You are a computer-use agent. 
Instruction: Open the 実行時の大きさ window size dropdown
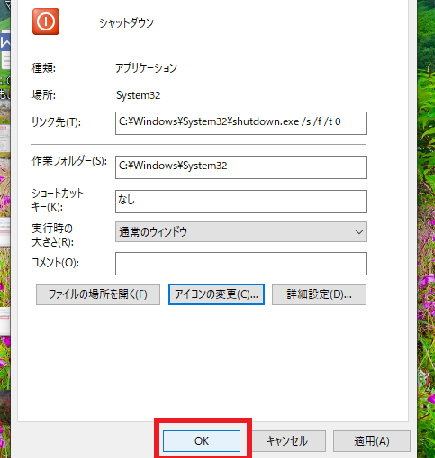coord(241,231)
